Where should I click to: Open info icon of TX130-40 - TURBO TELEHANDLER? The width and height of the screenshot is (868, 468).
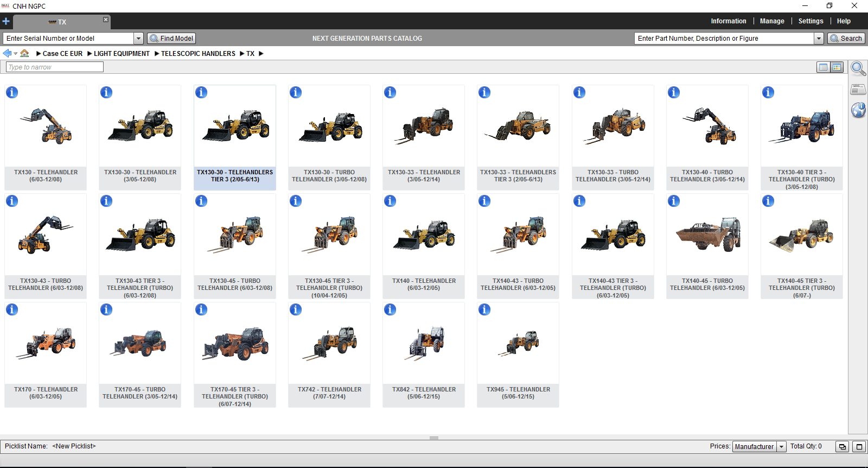click(x=674, y=92)
